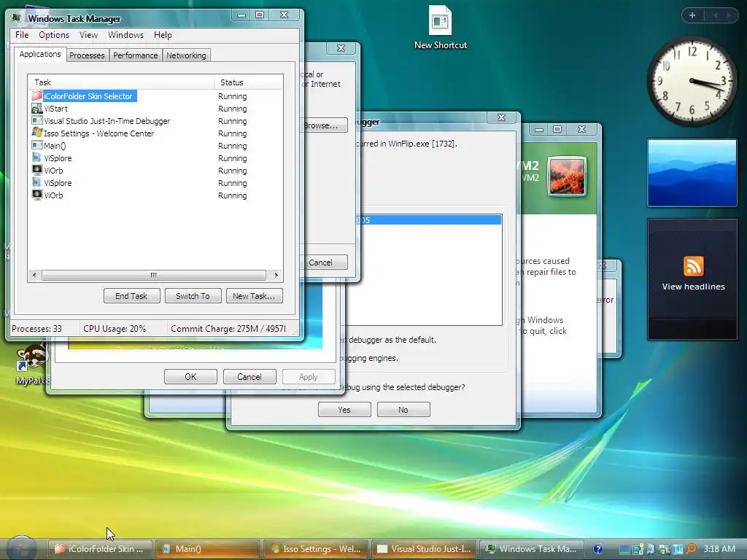Open the Windows menu in Task Manager
747x560 pixels.
pyautogui.click(x=125, y=35)
